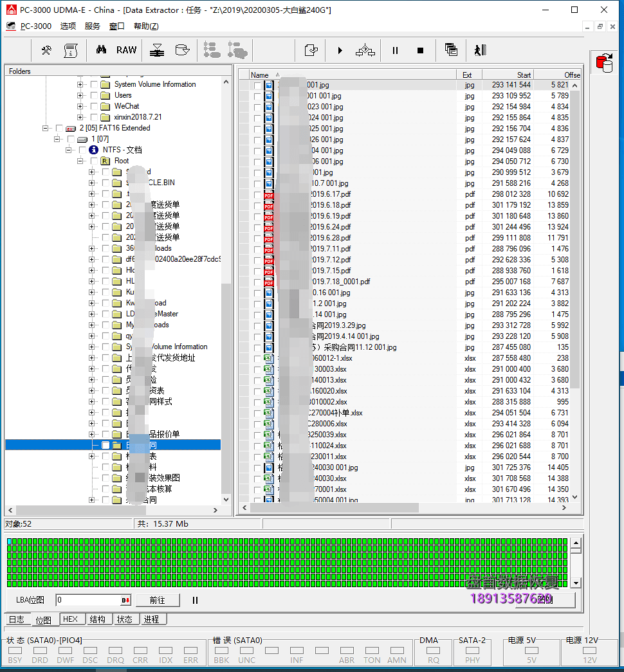Click the exit running-man icon
624x672 pixels.
point(481,50)
